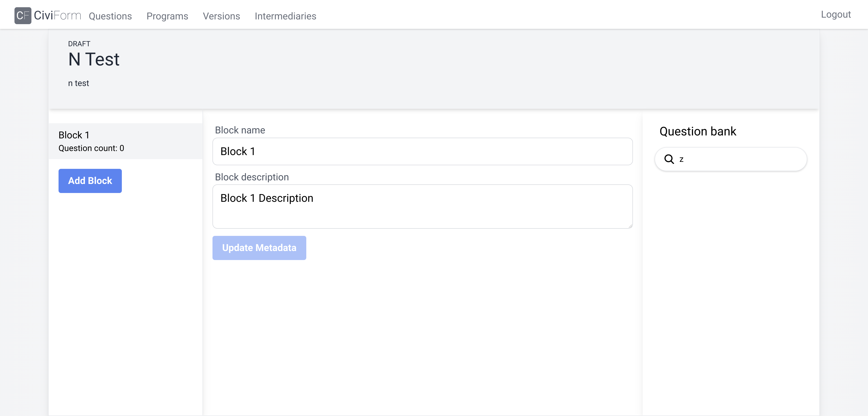The width and height of the screenshot is (868, 416).
Task: Click the Update Metadata button
Action: (x=259, y=248)
